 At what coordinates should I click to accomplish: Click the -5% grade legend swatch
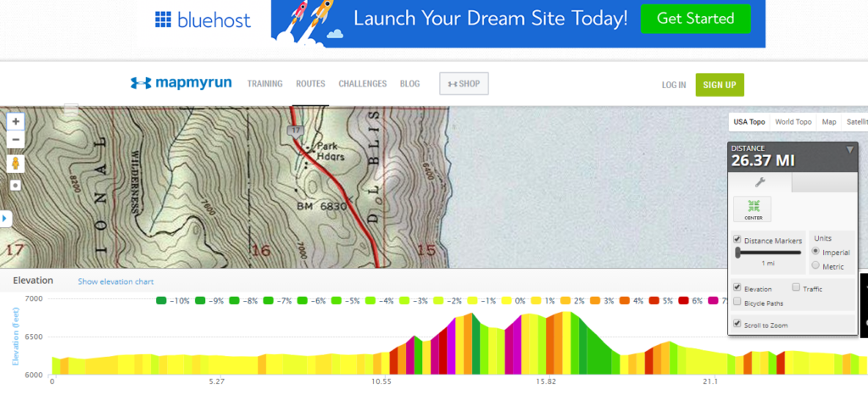pyautogui.click(x=337, y=301)
